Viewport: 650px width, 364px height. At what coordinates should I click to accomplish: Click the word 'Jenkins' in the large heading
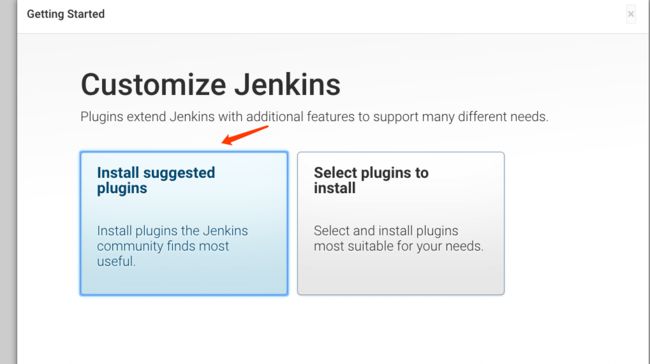(287, 85)
